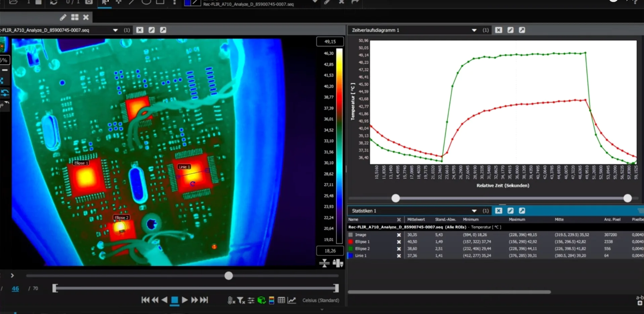Image resolution: width=644 pixels, height=314 pixels.
Task: Click the lower temperature limit field 18,26
Action: point(330,251)
